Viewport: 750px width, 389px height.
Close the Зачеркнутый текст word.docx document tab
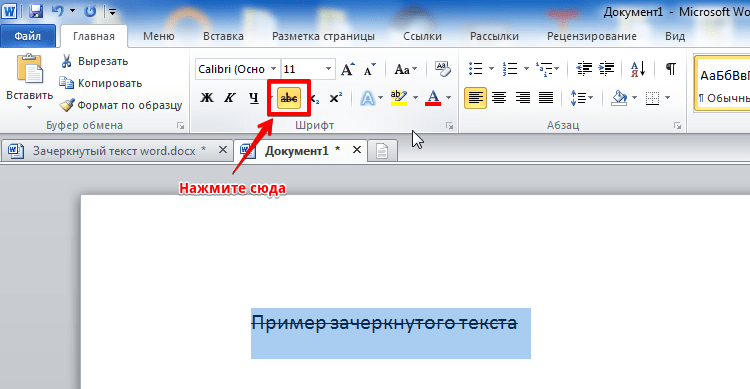(222, 150)
